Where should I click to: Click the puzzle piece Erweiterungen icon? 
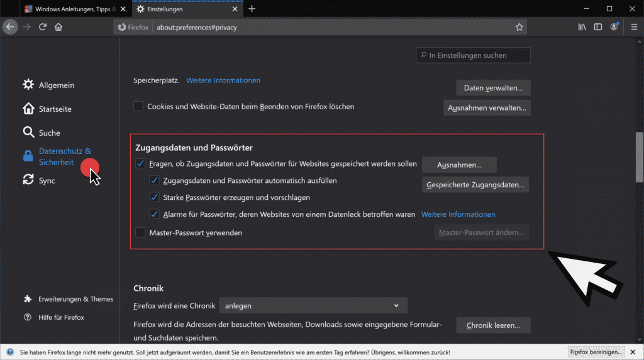tap(28, 299)
